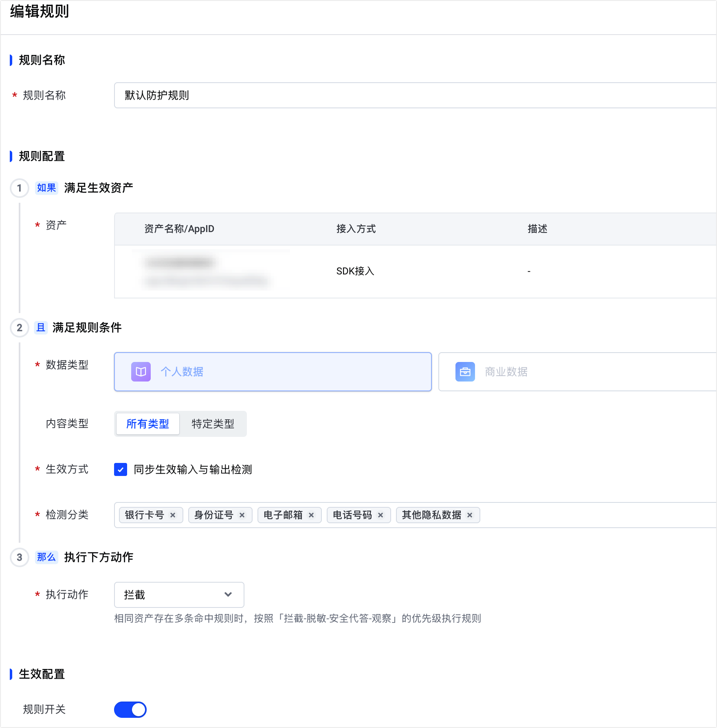This screenshot has height=728, width=717.
Task: Select the 个人数据 data type card
Action: 273,372
